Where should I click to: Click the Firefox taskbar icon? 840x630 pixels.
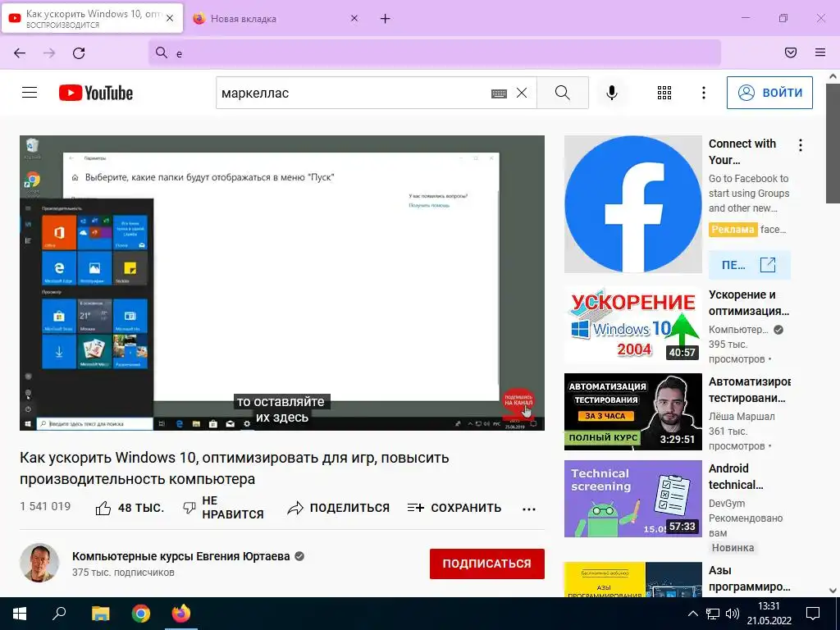(x=181, y=614)
